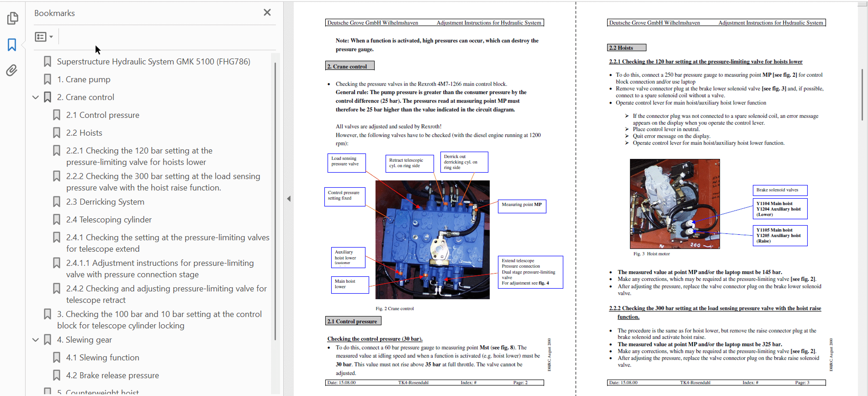The height and width of the screenshot is (396, 868).
Task: Click bookmark icon beside '2.4 Telescoping cylinder'
Action: (x=57, y=220)
